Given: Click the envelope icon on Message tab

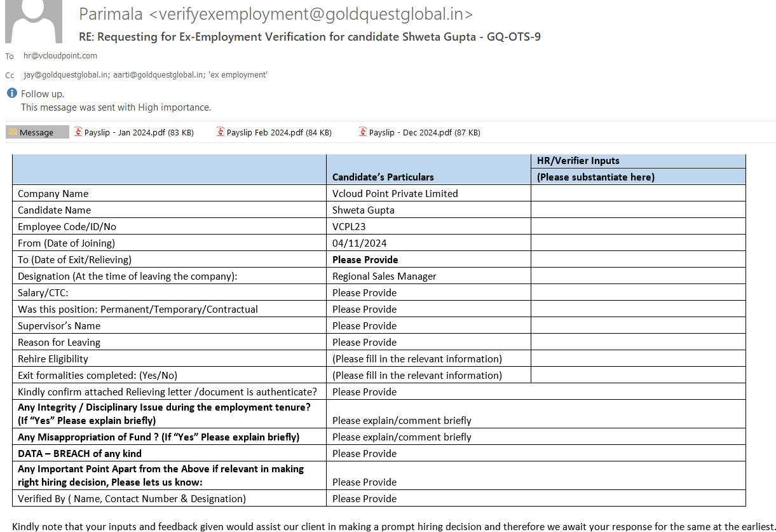Looking at the screenshot, I should pyautogui.click(x=13, y=132).
